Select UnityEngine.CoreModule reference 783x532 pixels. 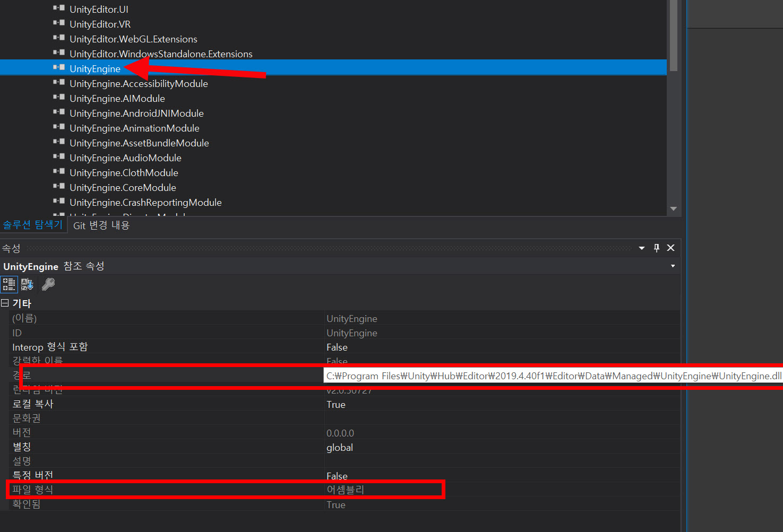123,187
